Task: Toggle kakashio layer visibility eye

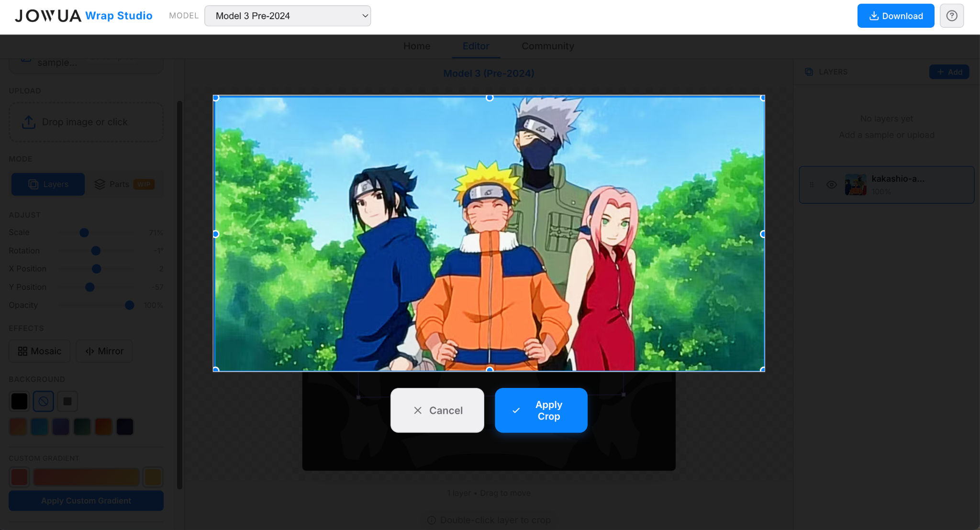Action: click(832, 185)
